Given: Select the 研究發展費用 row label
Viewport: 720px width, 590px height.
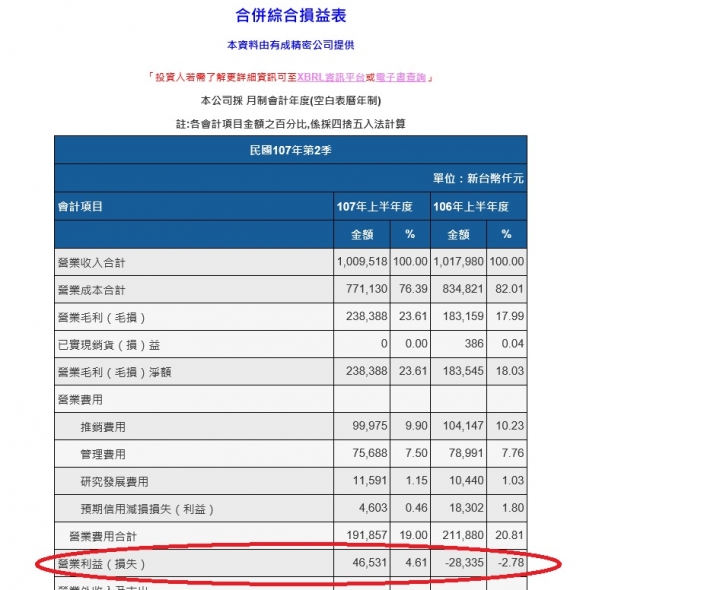Looking at the screenshot, I should pyautogui.click(x=114, y=482).
